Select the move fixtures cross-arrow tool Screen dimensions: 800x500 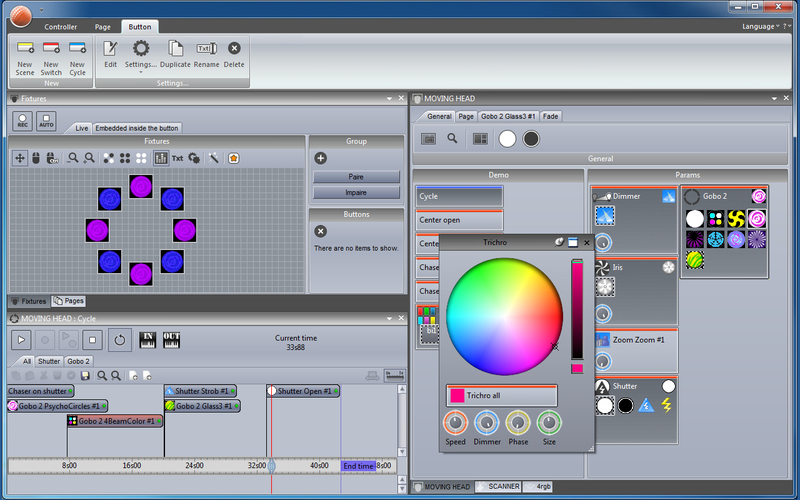(20, 158)
